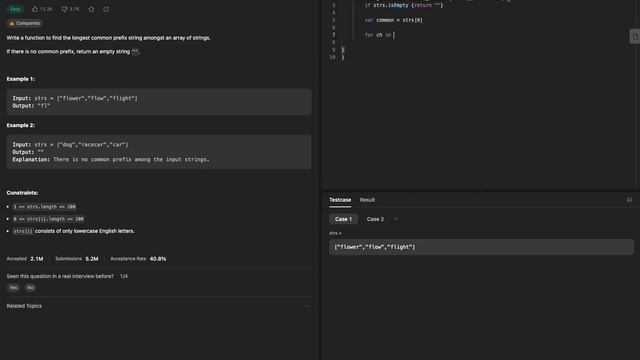
Task: Click the Easy difficulty badge
Action: 16,9
